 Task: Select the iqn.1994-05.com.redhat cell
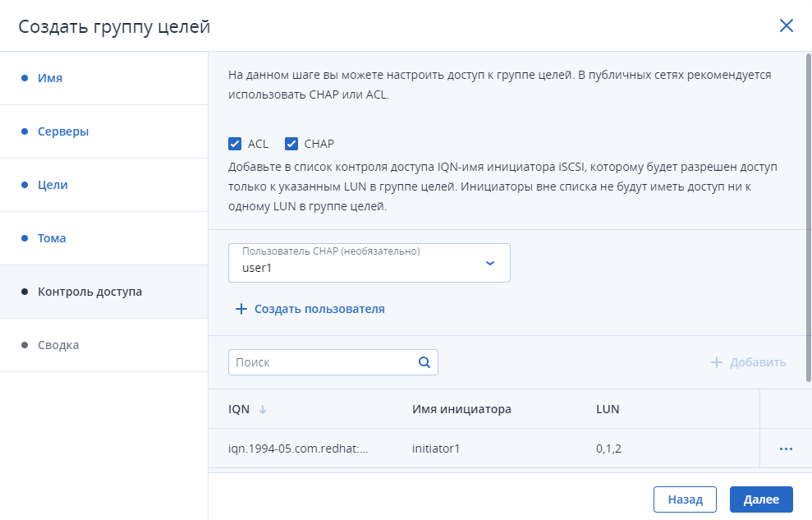pos(298,449)
